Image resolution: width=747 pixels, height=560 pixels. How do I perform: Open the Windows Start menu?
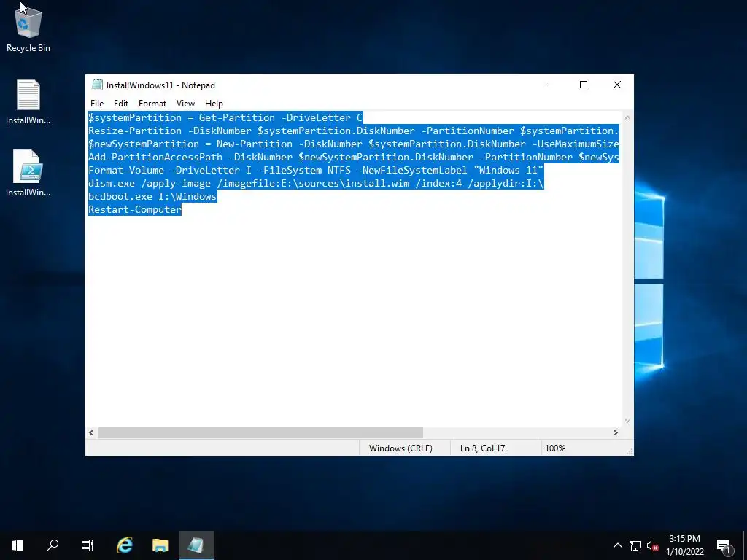point(18,545)
